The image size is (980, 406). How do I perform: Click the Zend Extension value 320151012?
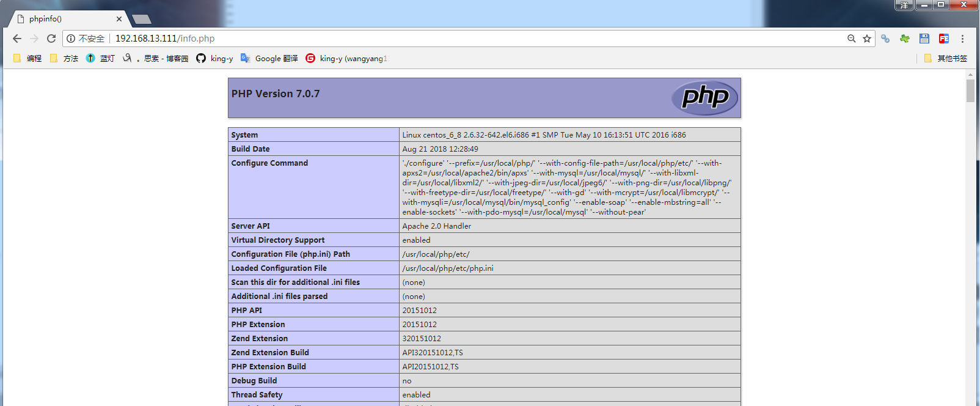click(422, 338)
